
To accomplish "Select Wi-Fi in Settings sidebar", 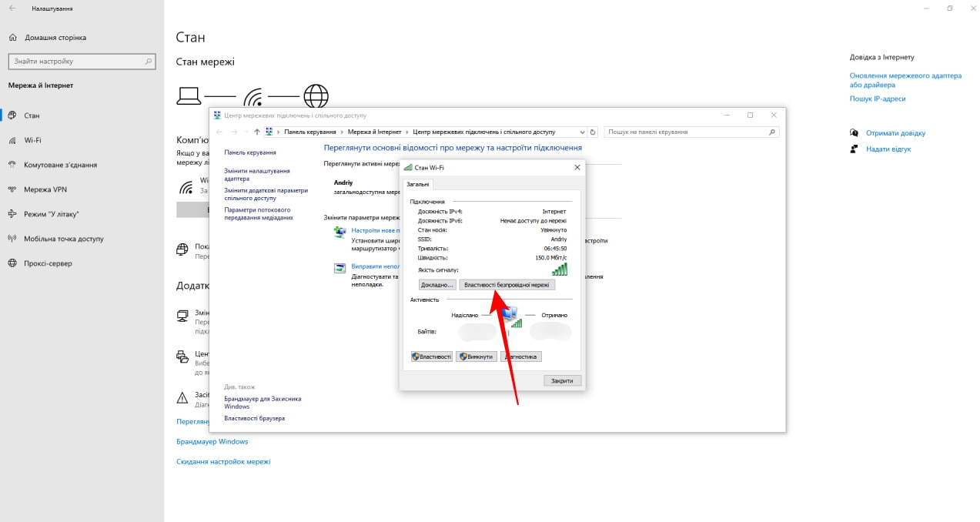I will tap(32, 140).
